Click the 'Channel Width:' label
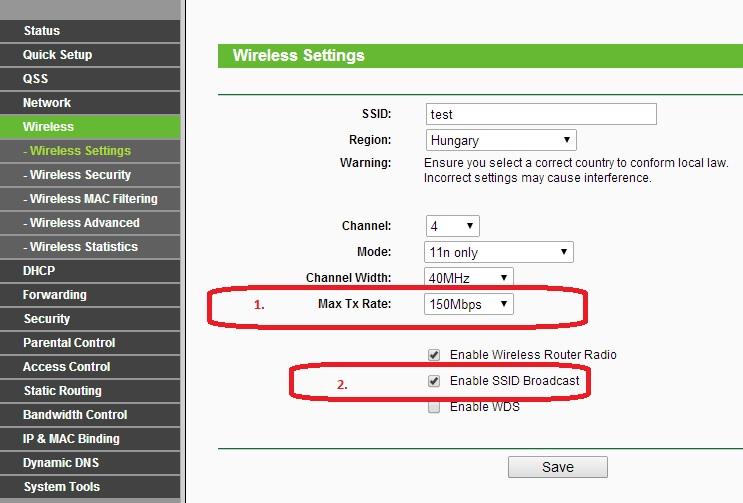 [x=348, y=278]
